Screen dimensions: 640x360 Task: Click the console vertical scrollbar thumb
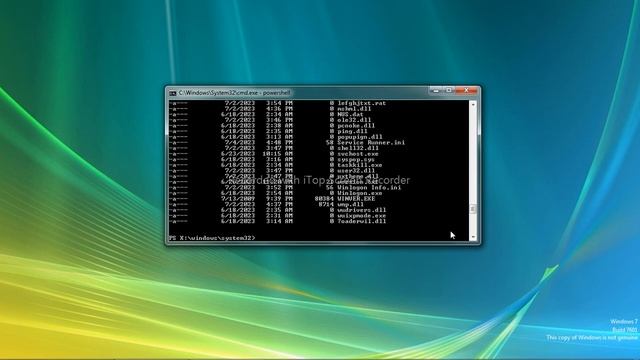(x=473, y=209)
